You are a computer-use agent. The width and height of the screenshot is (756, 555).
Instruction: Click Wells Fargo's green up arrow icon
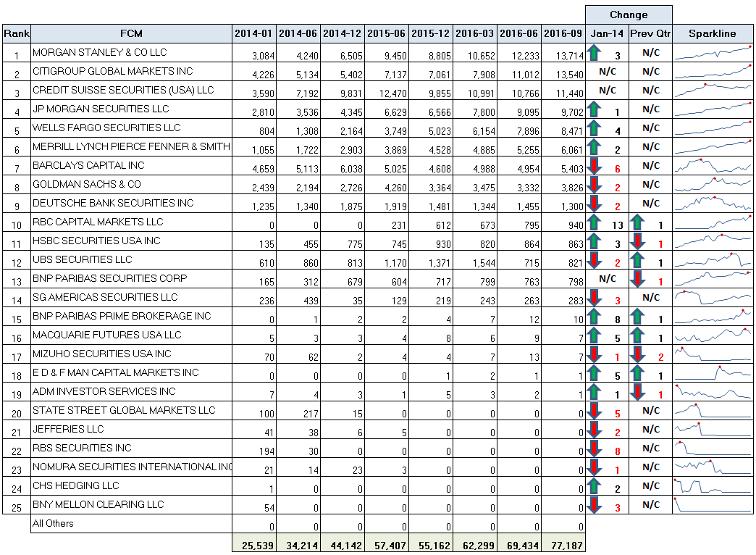(x=594, y=128)
